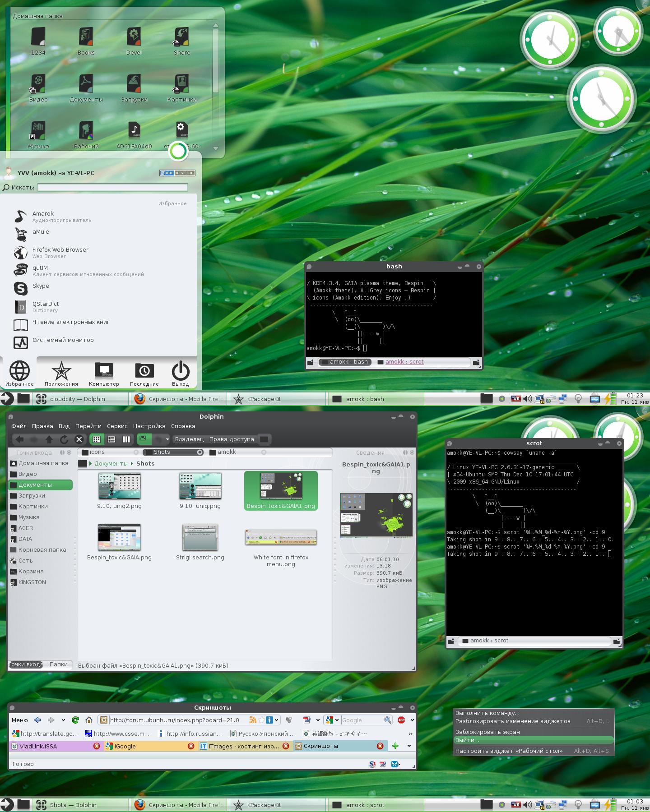Viewport: 650px width, 812px height.
Task: Close the VladLink.ISSA tab
Action: coord(96,746)
